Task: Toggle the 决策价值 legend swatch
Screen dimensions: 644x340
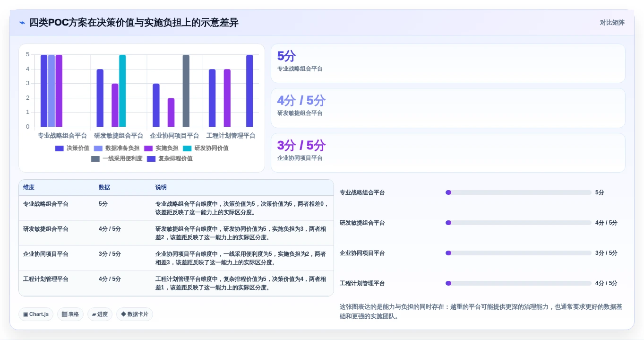Action: [59, 148]
